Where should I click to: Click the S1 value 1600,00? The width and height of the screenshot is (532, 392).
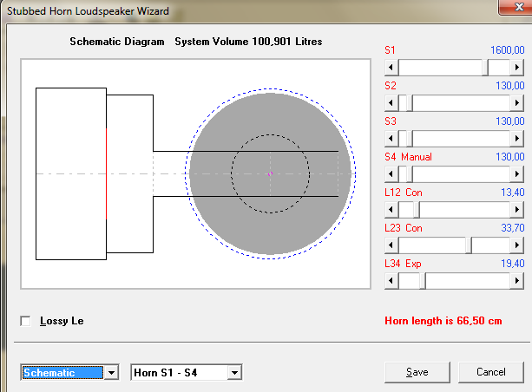tap(508, 50)
